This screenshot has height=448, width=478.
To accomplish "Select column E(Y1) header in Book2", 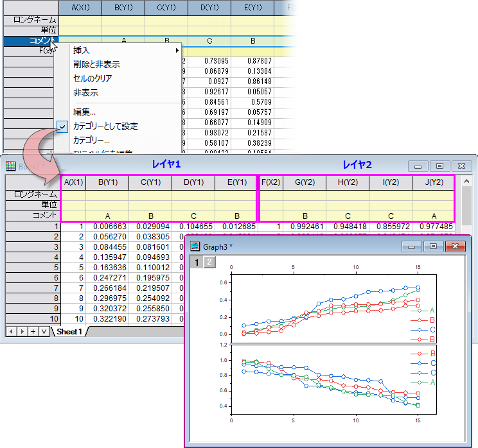I will 236,182.
